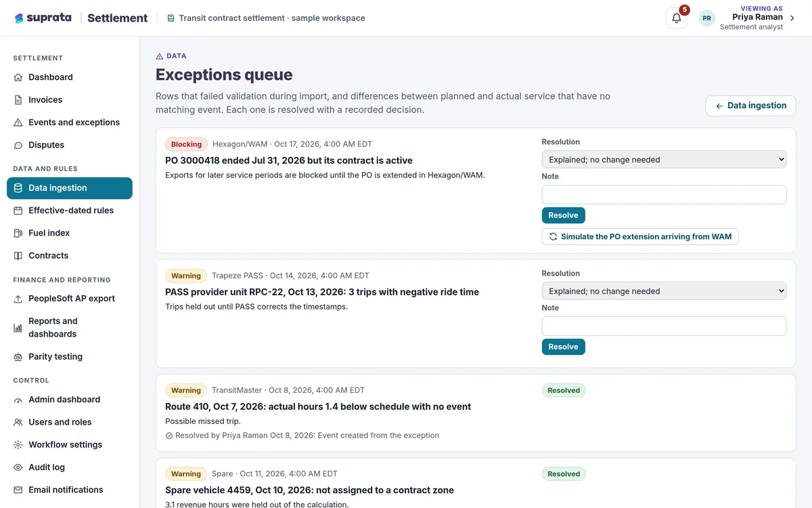Click the Resolved badge on Route 410 row

point(564,390)
